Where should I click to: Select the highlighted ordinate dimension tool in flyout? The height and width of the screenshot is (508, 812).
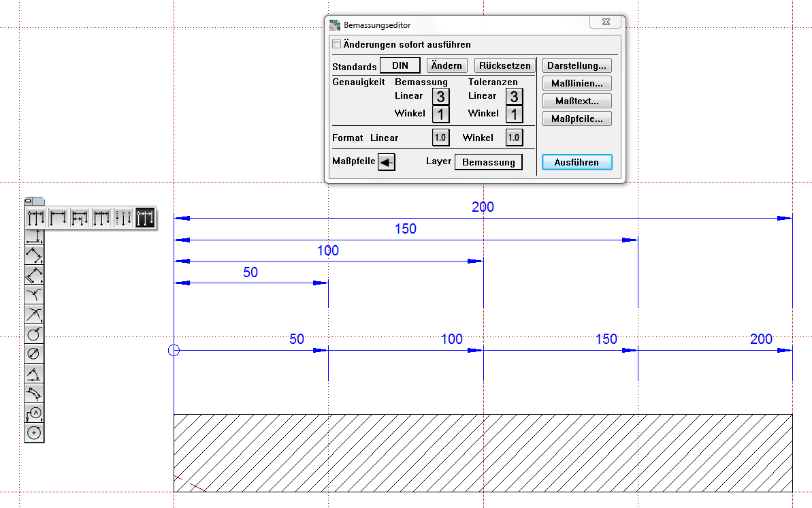[145, 218]
